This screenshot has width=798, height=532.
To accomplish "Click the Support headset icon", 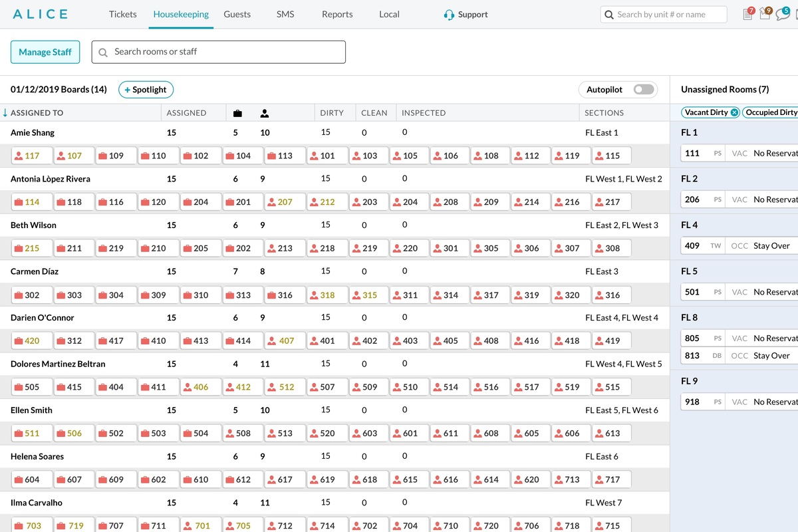I will tap(449, 15).
